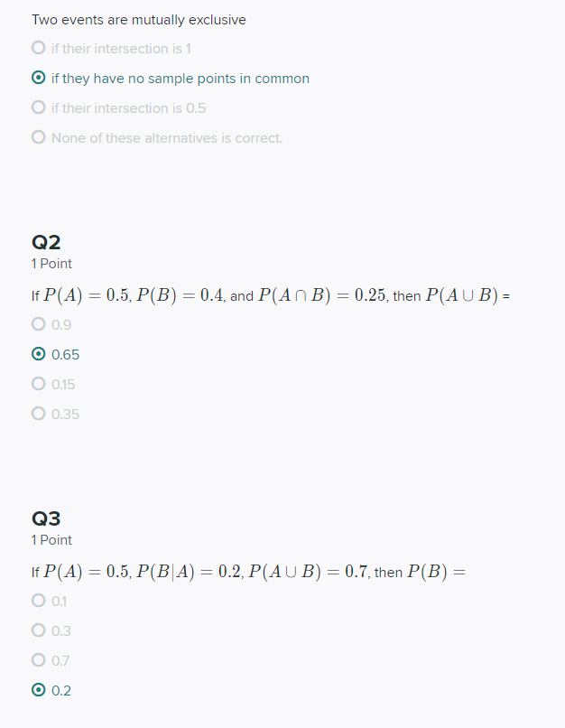This screenshot has width=565, height=728.
Task: Select "None of these alternatives is correct"
Action: pos(38,137)
